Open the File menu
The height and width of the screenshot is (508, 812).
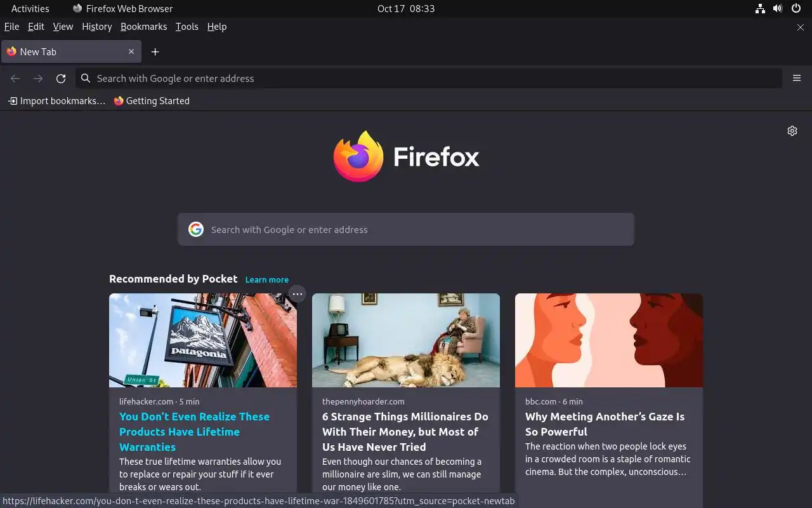tap(11, 27)
